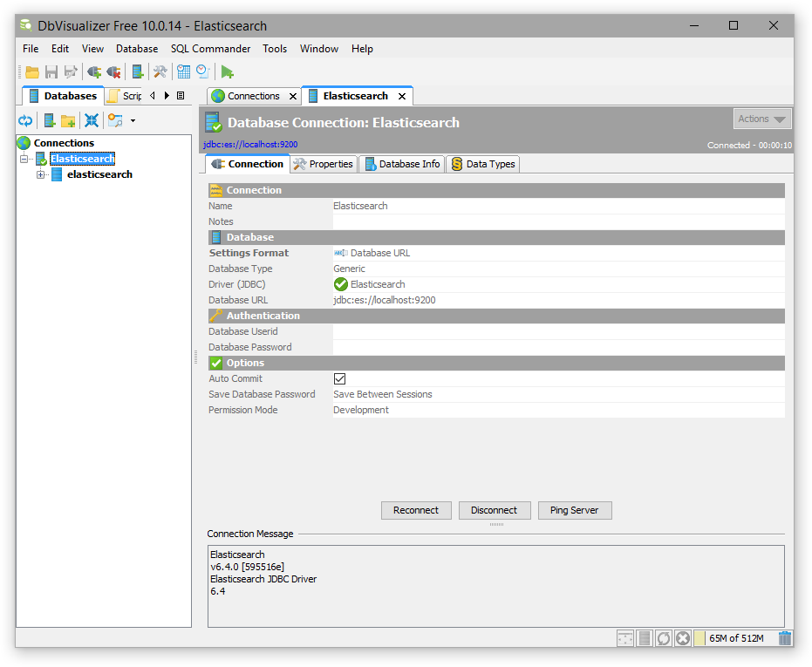The width and height of the screenshot is (812, 667).
Task: Click the Create Folder icon in Databases toolbar
Action: coord(68,120)
